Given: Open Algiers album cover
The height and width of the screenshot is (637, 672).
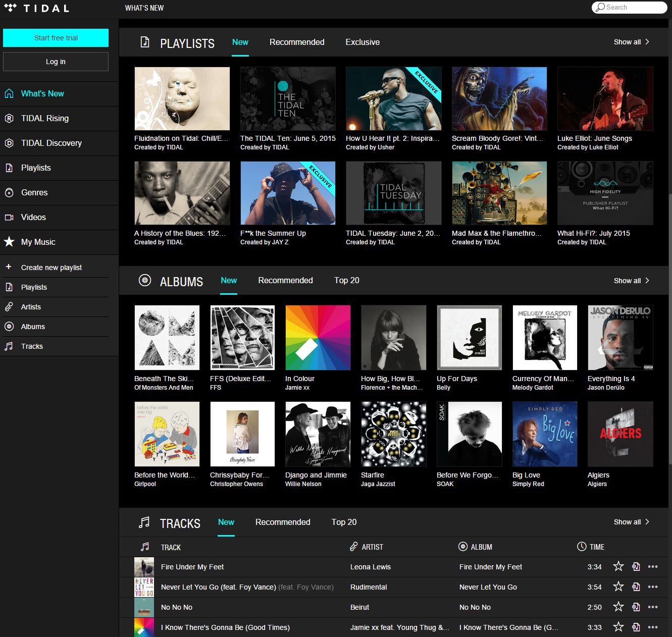Looking at the screenshot, I should click(x=620, y=434).
